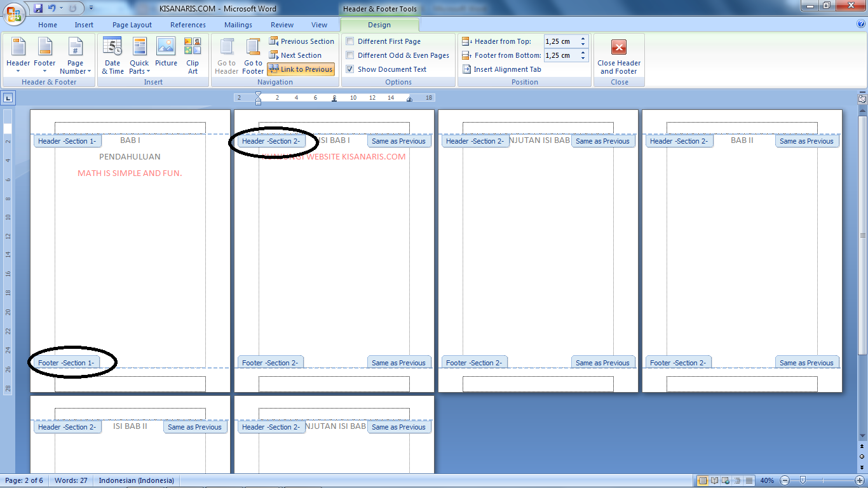The image size is (868, 488).
Task: Switch to Web Layout view
Action: point(726,480)
